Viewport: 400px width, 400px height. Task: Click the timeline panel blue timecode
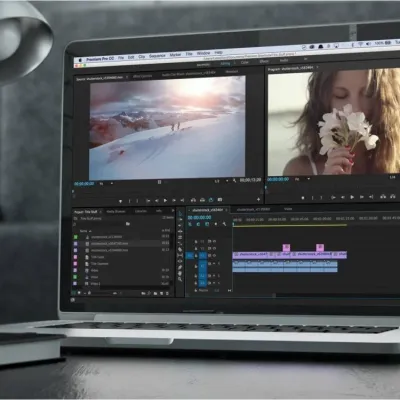pyautogui.click(x=199, y=217)
